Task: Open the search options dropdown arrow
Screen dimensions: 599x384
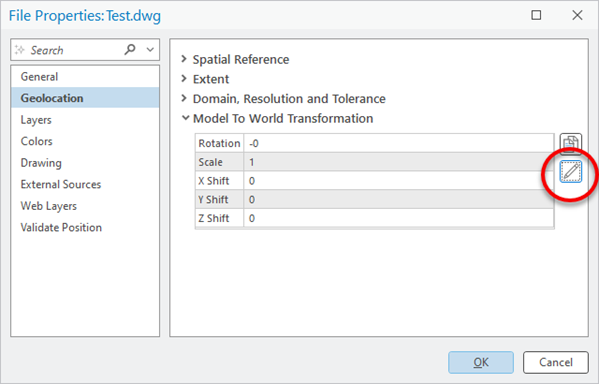Action: click(150, 50)
